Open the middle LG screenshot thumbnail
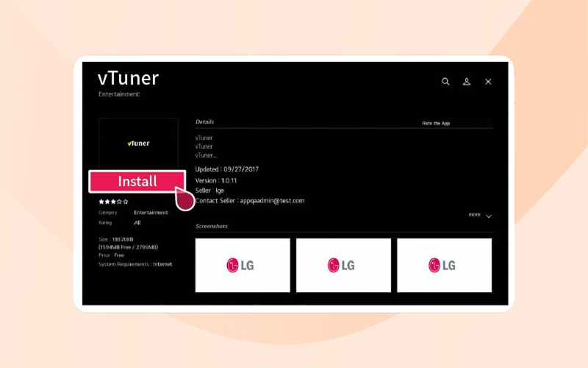This screenshot has width=588, height=368. [343, 265]
